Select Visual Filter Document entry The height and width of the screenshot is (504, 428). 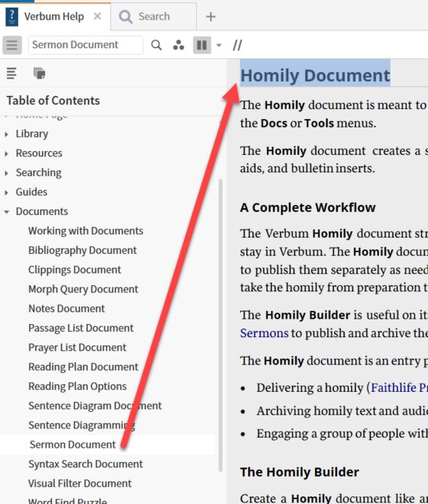pyautogui.click(x=80, y=483)
